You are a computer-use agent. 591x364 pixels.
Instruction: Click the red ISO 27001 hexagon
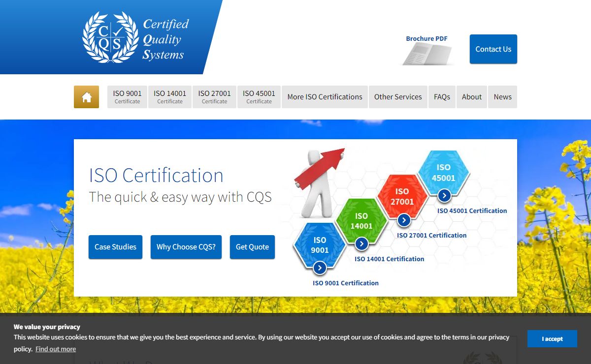(x=402, y=196)
